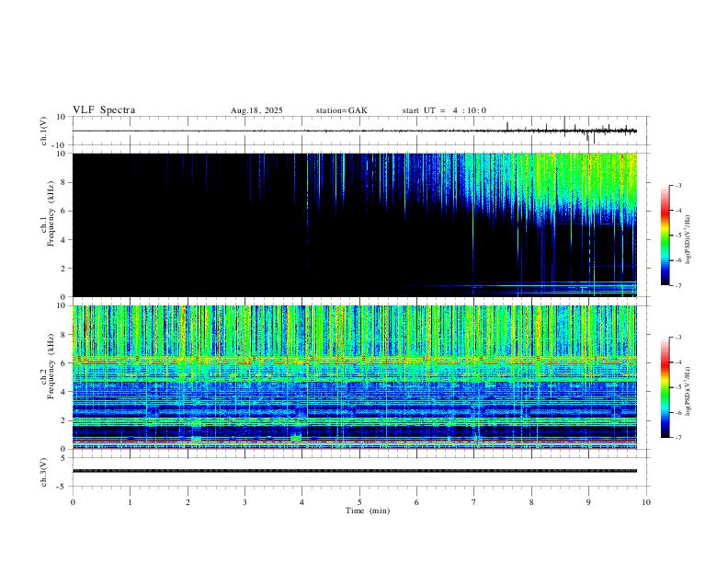Click the 'ch.1(V)' waveform axis label
Image resolution: width=728 pixels, height=563 pixels.
click(x=44, y=131)
